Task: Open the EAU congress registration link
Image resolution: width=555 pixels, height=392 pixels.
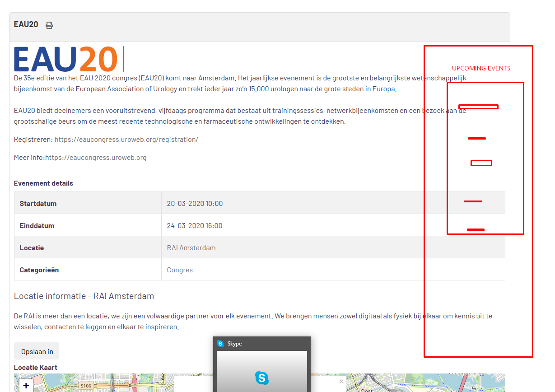Action: (x=126, y=140)
